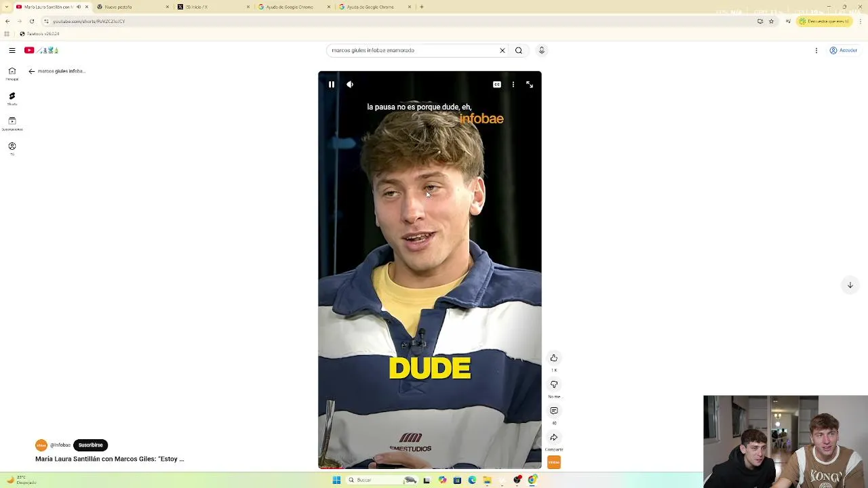
Task: Open the Short's three-dot more options menu
Action: click(x=513, y=85)
